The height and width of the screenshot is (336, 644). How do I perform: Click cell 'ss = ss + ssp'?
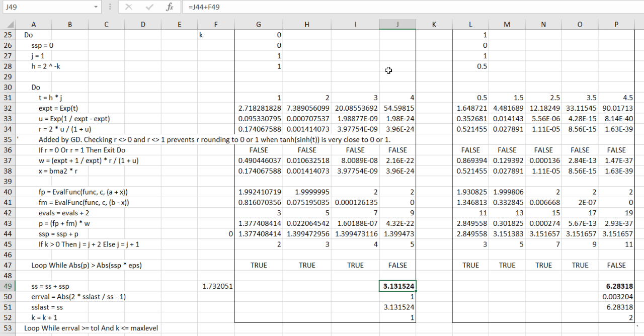51,286
